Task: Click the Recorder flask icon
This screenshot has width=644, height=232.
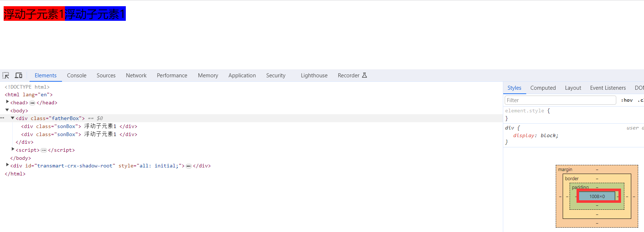Action: coord(364,76)
